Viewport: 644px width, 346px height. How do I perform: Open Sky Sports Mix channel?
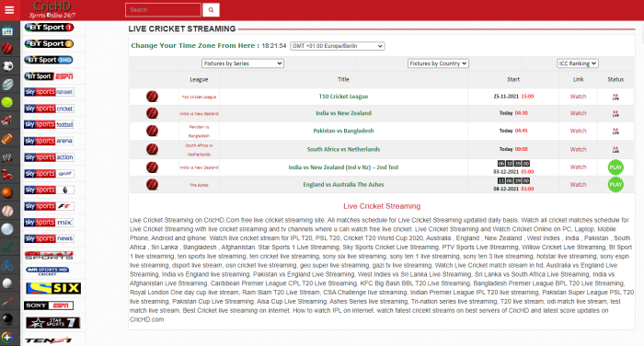(49, 223)
